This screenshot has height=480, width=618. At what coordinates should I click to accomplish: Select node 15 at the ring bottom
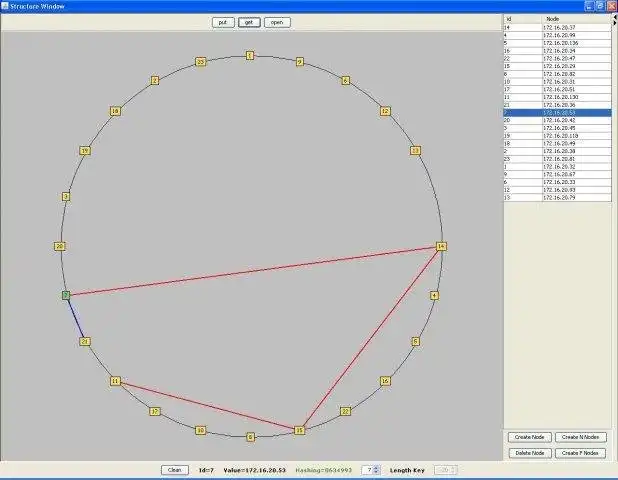click(x=299, y=430)
